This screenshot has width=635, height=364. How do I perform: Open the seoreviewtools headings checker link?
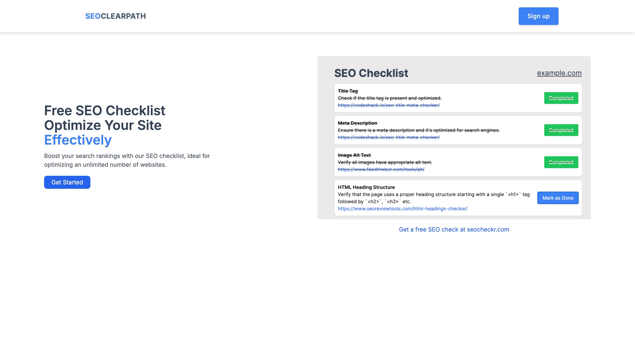tap(402, 208)
